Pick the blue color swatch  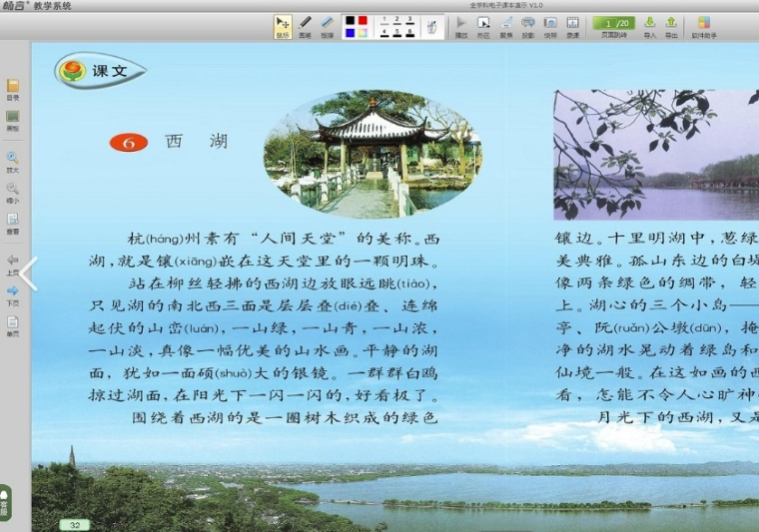coord(350,33)
